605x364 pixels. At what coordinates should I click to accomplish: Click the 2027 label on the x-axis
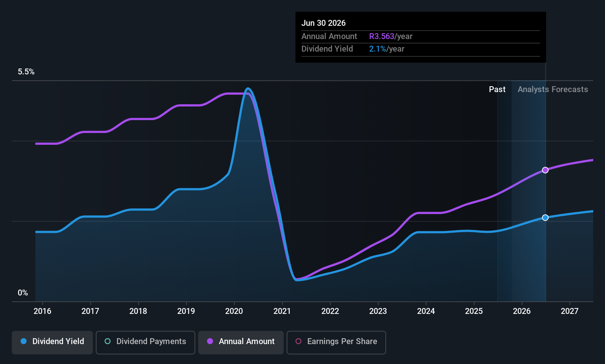(570, 311)
